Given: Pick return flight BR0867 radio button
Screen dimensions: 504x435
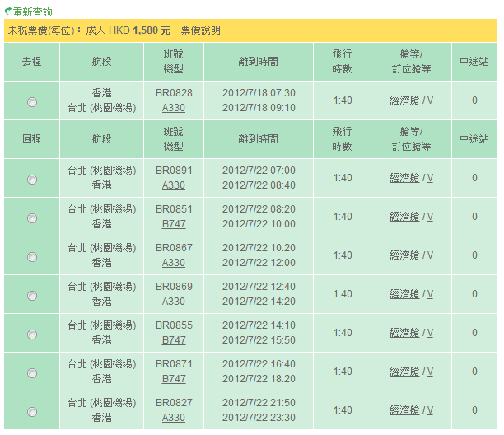Looking at the screenshot, I should click(32, 257).
